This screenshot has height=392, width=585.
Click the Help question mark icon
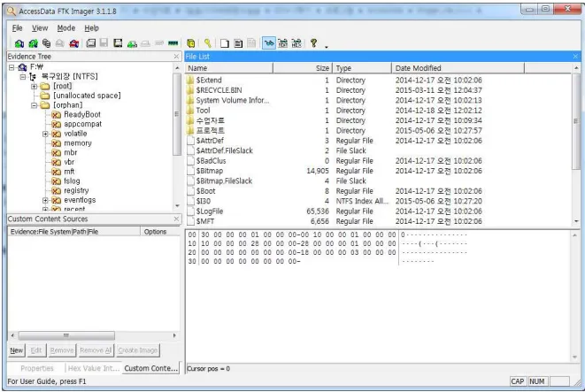[x=314, y=43]
